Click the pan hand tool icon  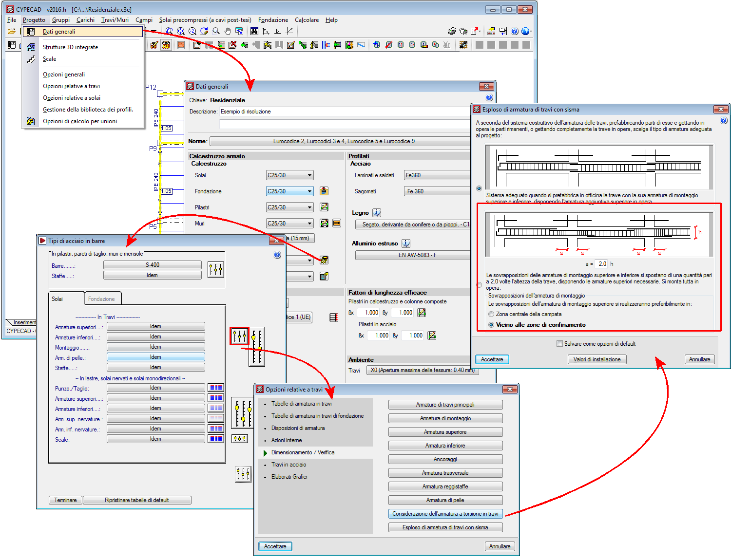point(228,31)
